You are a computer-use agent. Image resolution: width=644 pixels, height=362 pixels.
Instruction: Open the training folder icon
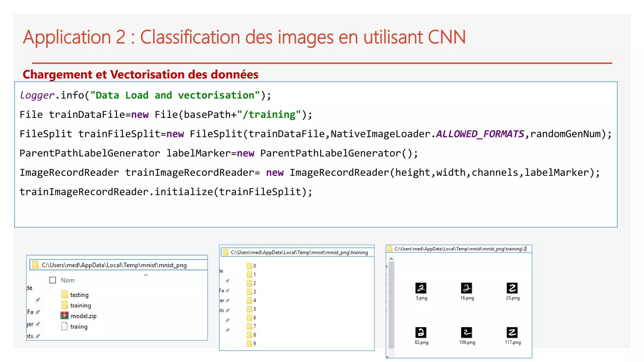click(x=64, y=305)
